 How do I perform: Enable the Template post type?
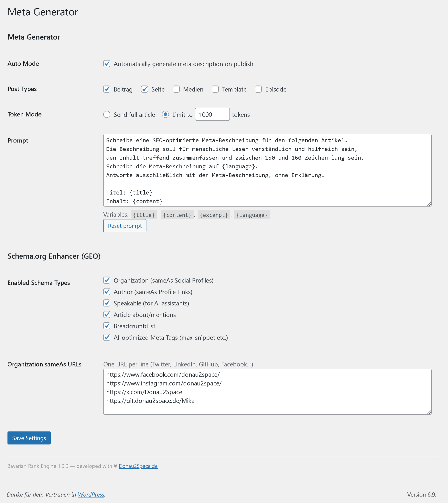[215, 89]
